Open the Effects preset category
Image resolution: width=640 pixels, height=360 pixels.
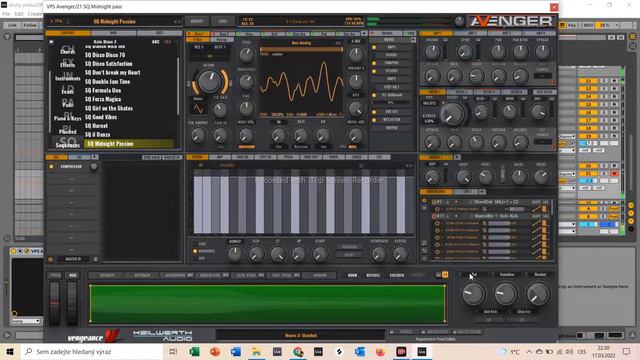[68, 63]
